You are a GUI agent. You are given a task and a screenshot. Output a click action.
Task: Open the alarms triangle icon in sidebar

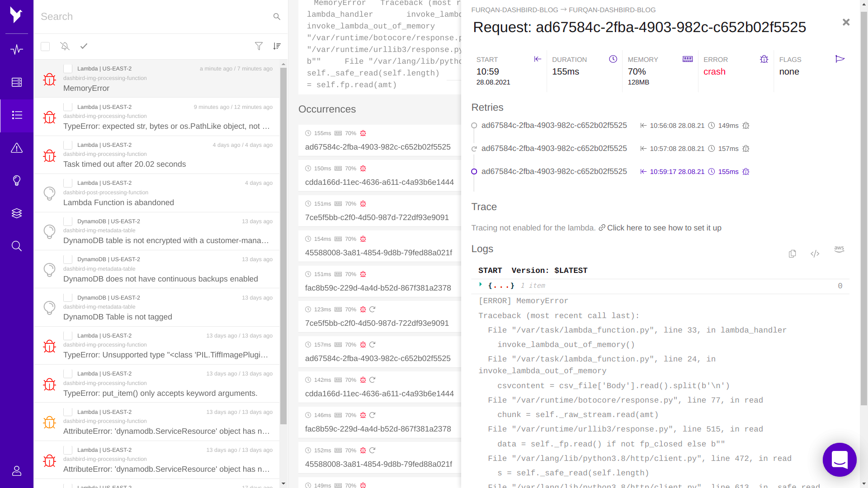(x=17, y=148)
